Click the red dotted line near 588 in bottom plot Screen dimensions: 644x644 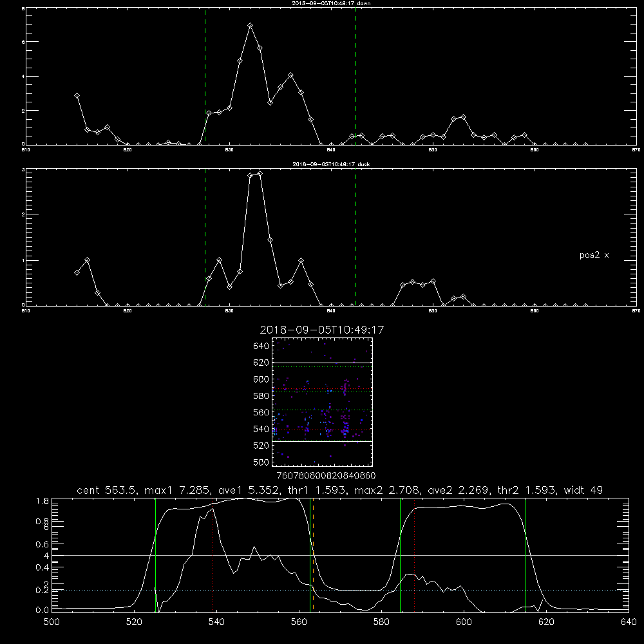(x=414, y=554)
